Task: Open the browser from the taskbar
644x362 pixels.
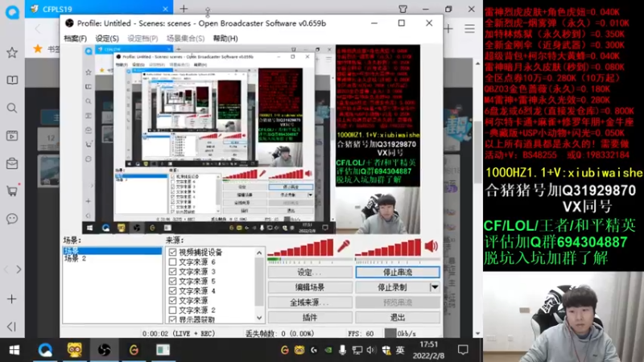Action: [45, 350]
